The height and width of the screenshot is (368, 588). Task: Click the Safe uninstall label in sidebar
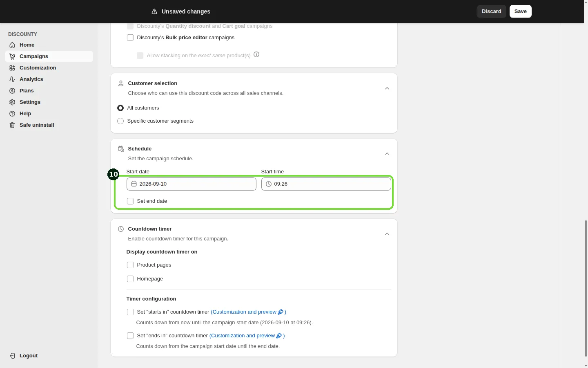37,125
